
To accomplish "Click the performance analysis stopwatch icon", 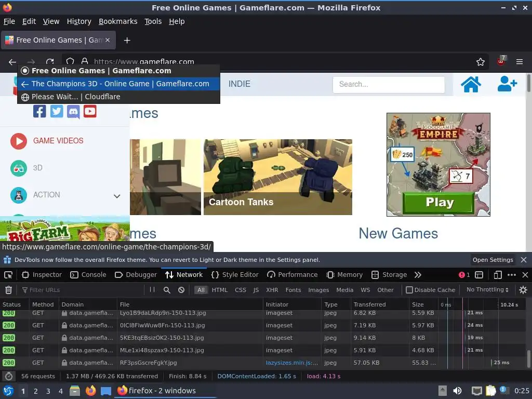I will click(9, 376).
